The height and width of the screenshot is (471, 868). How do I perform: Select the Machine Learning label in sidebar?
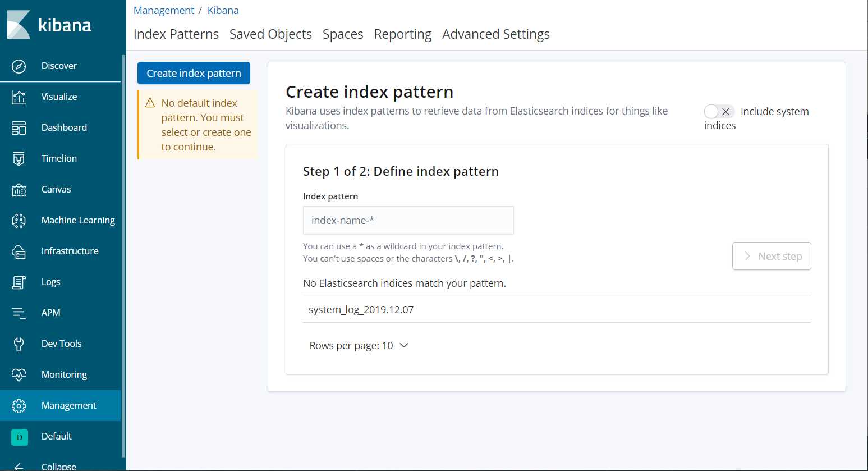tap(78, 220)
